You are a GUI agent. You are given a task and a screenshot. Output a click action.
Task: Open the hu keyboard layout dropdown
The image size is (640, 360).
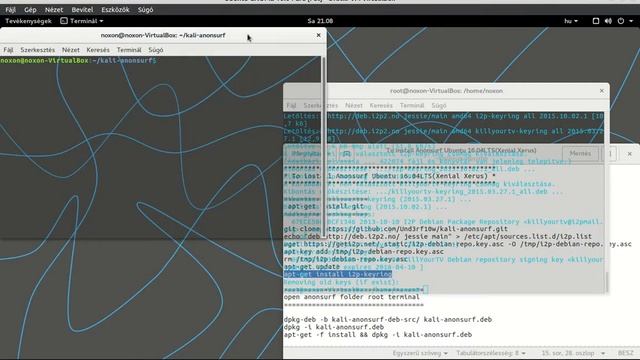571,21
